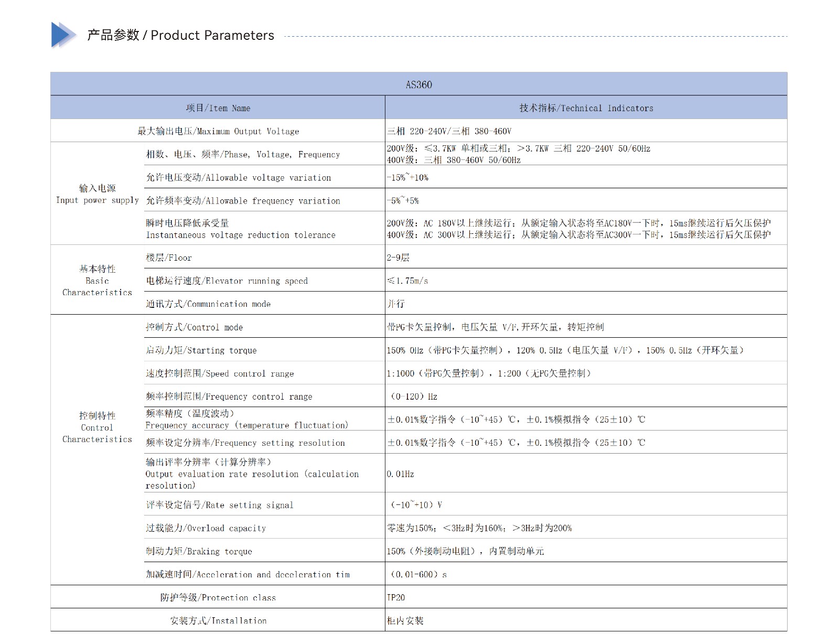Screen dimensions: 839x644
Task: Click the -15%~+10% value
Action: tap(407, 177)
